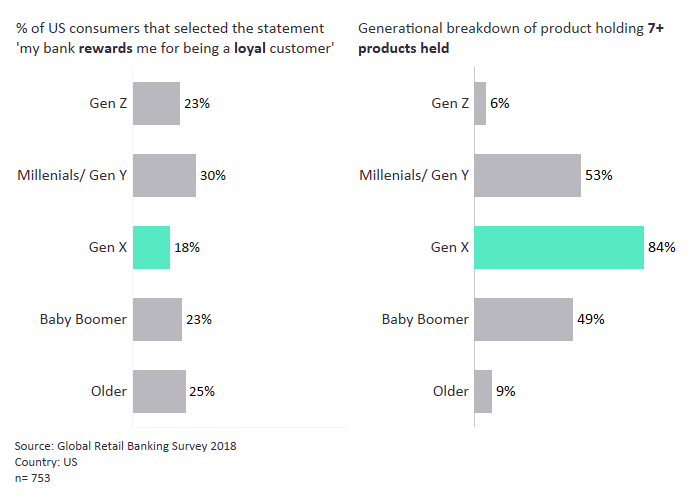Screen dimensions: 700x500
Task: Click the Older 25% bar
Action: pos(159,391)
